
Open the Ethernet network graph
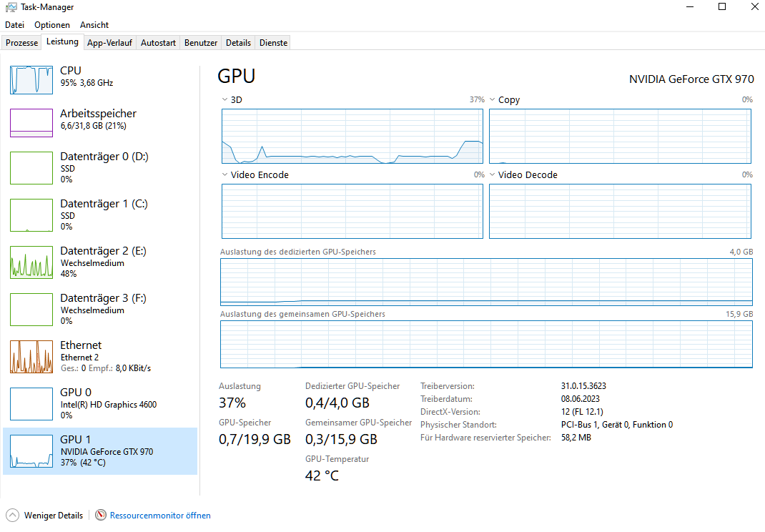tap(31, 356)
